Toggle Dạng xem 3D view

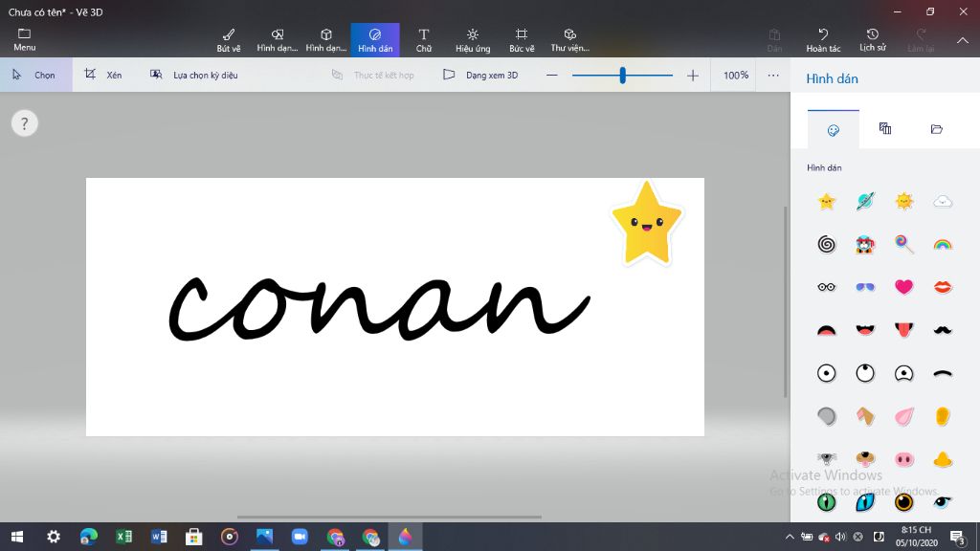(480, 75)
